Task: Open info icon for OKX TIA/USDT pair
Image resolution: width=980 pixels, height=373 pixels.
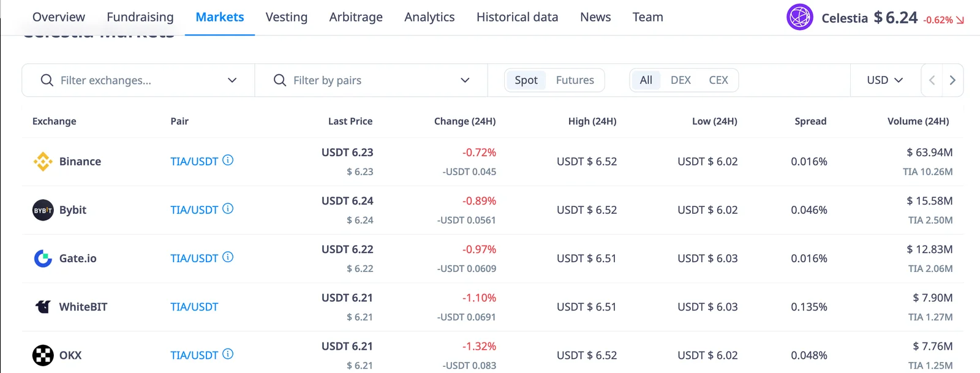Action: tap(228, 354)
